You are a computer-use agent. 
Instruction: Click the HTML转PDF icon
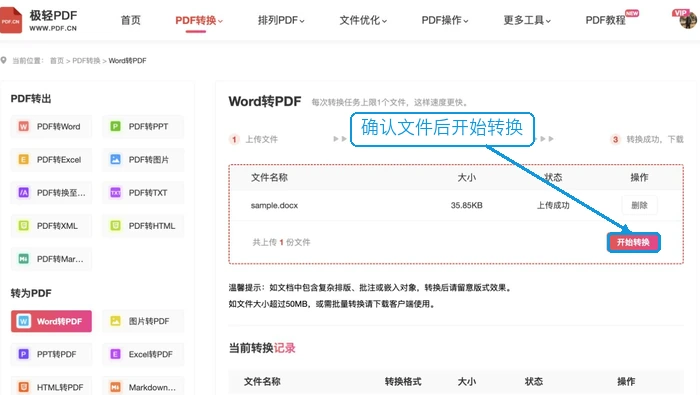pyautogui.click(x=23, y=387)
